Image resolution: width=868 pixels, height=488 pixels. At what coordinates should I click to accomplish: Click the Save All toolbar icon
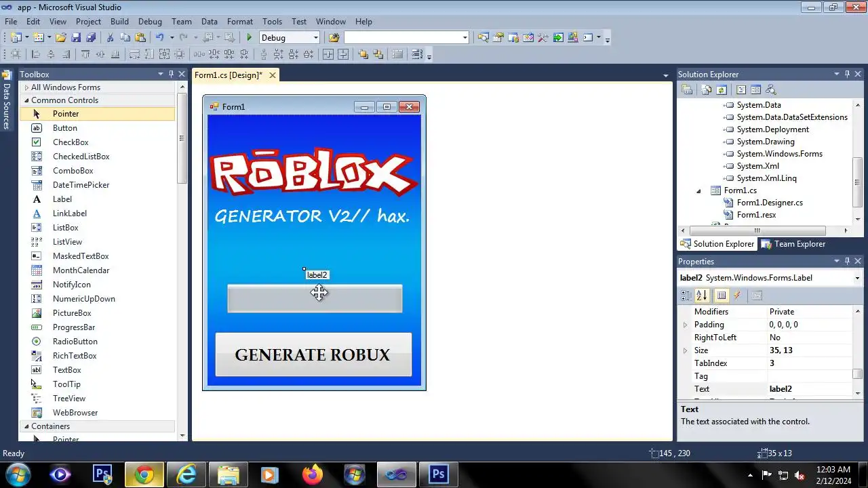pos(91,38)
